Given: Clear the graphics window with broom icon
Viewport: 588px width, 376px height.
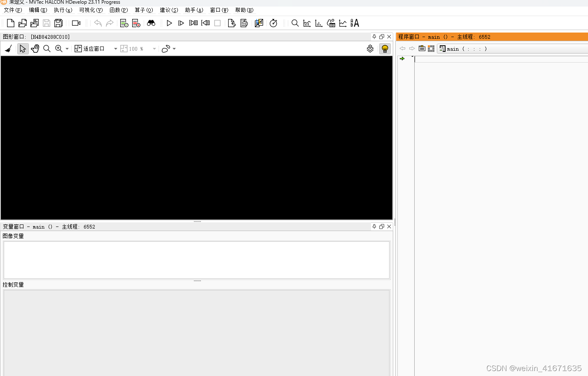Looking at the screenshot, I should pyautogui.click(x=8, y=49).
